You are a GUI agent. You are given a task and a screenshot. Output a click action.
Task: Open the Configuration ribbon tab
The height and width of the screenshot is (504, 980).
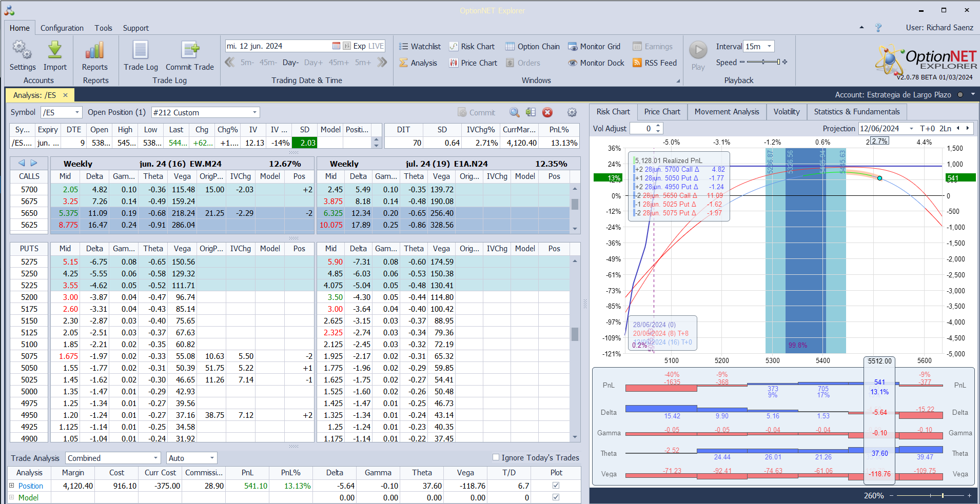(62, 28)
